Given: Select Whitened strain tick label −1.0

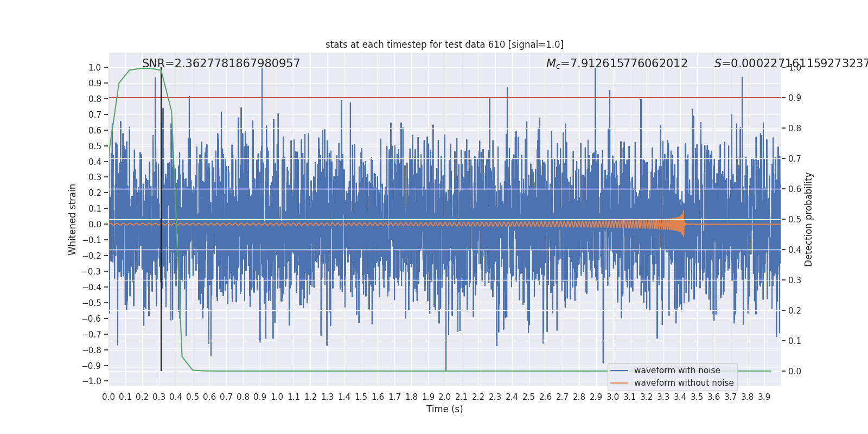Looking at the screenshot, I should click(92, 381).
